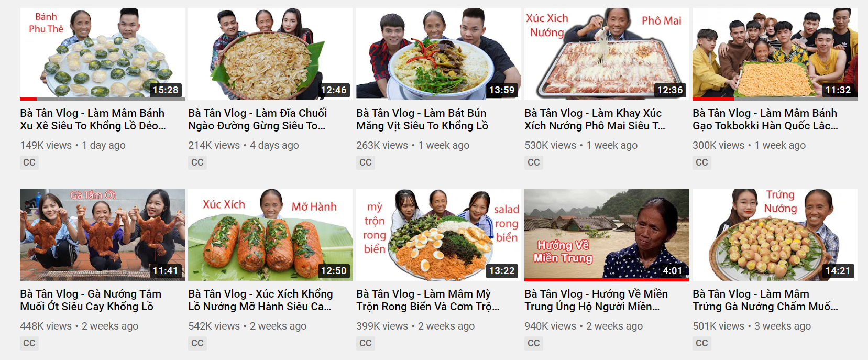The width and height of the screenshot is (868, 360).
Task: Click CC badge under Xúc Xích Mỡ Hành video
Action: (197, 343)
